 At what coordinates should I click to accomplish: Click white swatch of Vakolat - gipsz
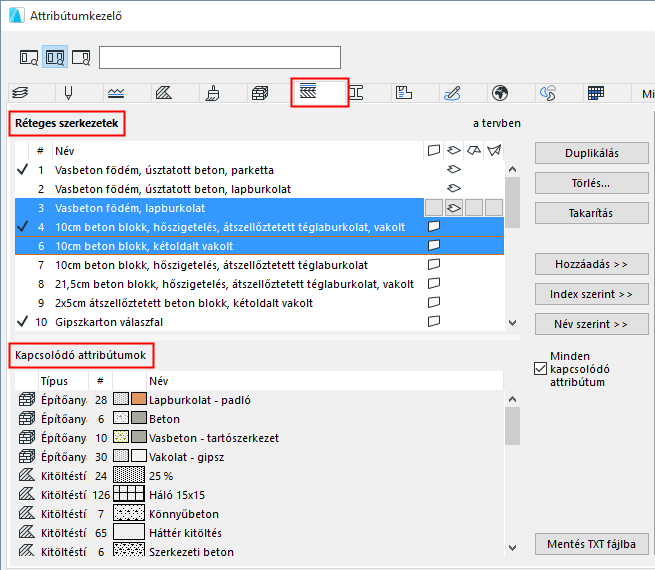(139, 456)
